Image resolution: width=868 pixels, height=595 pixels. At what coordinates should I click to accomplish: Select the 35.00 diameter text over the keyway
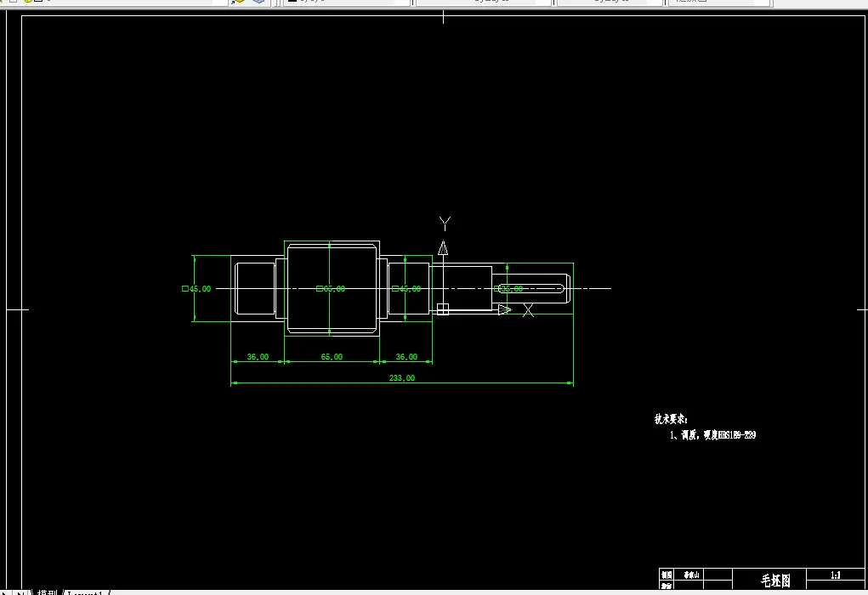pos(508,289)
